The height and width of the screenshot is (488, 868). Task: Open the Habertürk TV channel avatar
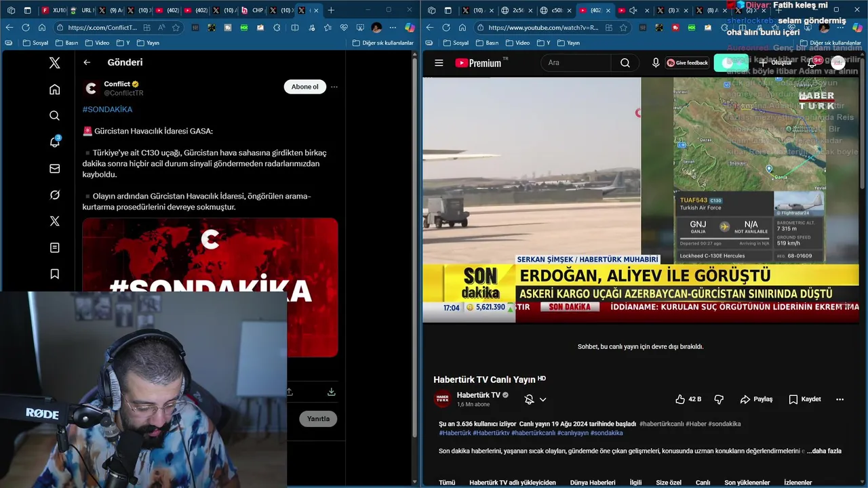[442, 399]
